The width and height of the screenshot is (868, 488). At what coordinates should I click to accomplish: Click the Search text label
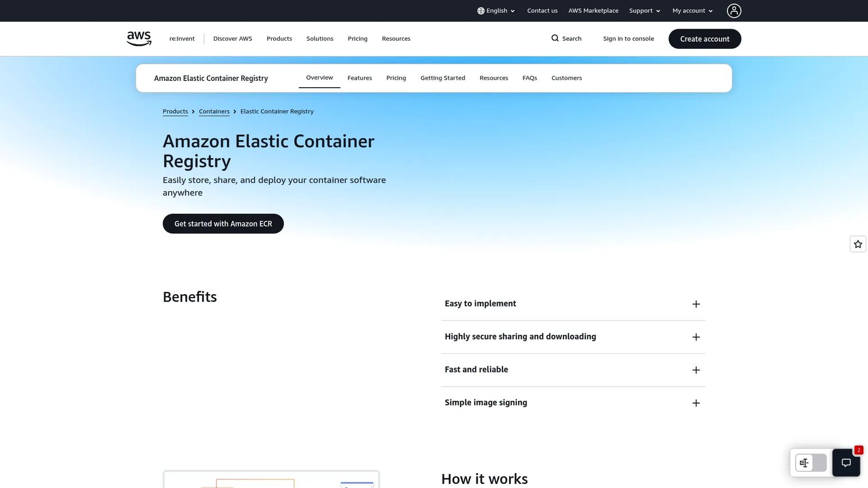[x=572, y=39]
